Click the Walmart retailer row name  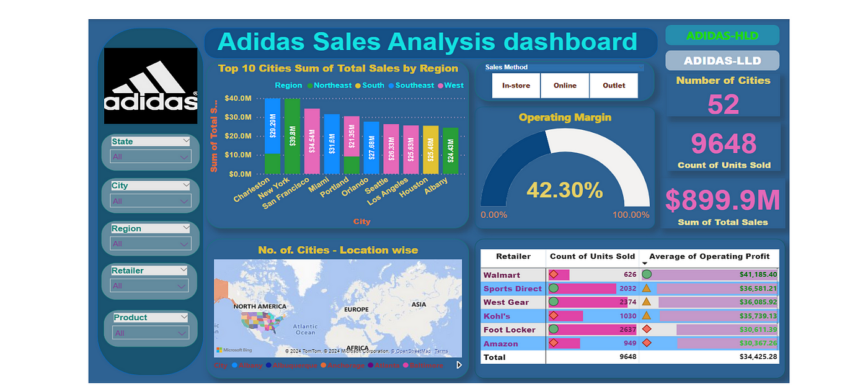pos(502,275)
